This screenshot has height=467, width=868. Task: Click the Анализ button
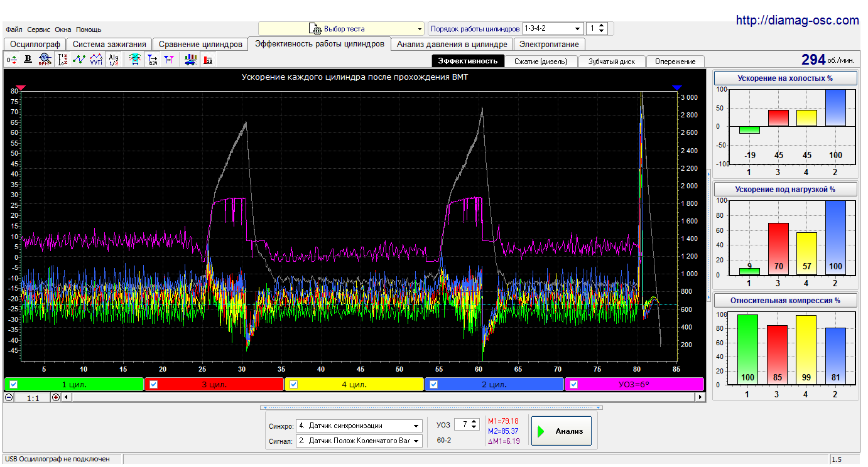(561, 431)
